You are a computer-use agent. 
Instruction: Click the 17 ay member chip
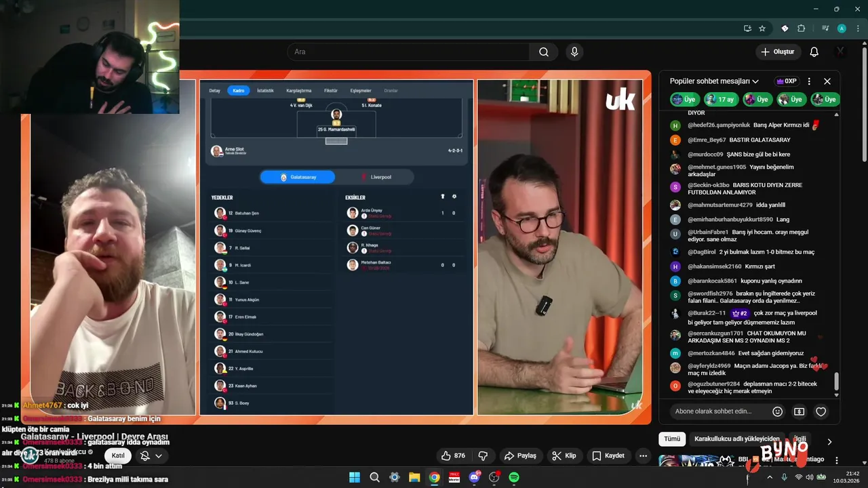click(721, 99)
